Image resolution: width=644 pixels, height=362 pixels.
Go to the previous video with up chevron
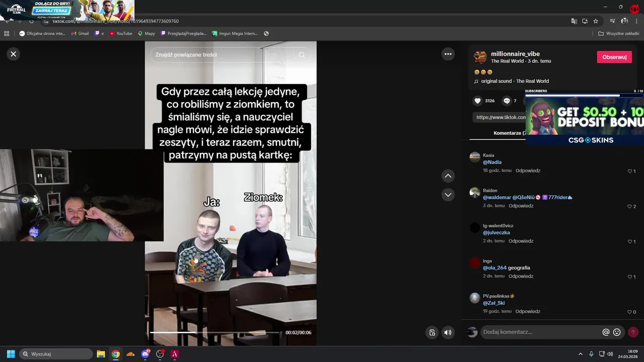(x=448, y=176)
